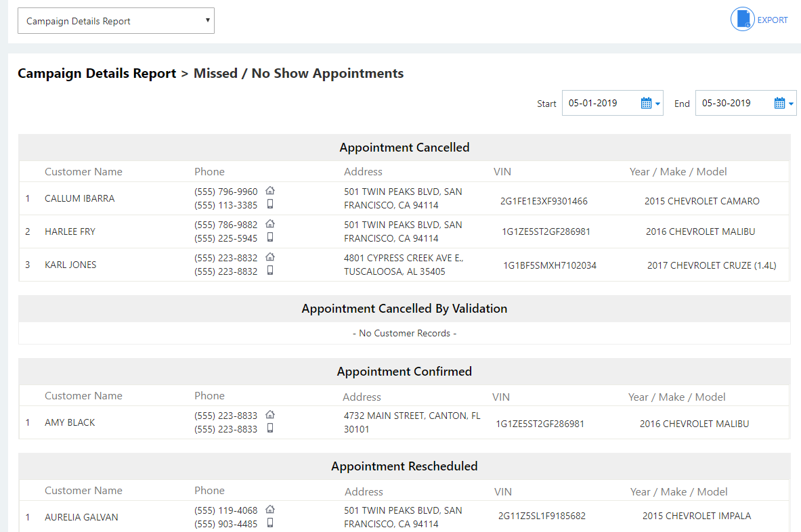Click the No Customer Records message
This screenshot has height=532, width=801.
point(405,334)
